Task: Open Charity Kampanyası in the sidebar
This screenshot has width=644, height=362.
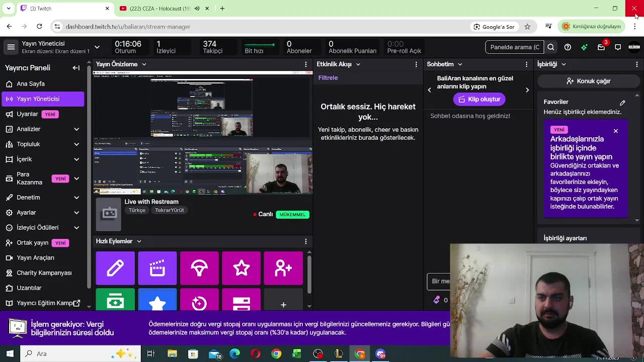Action: [43, 273]
